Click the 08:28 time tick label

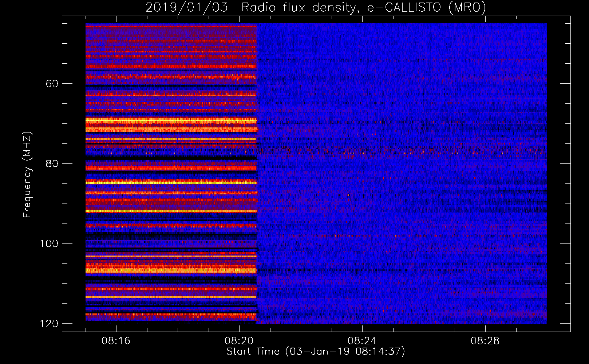point(485,341)
